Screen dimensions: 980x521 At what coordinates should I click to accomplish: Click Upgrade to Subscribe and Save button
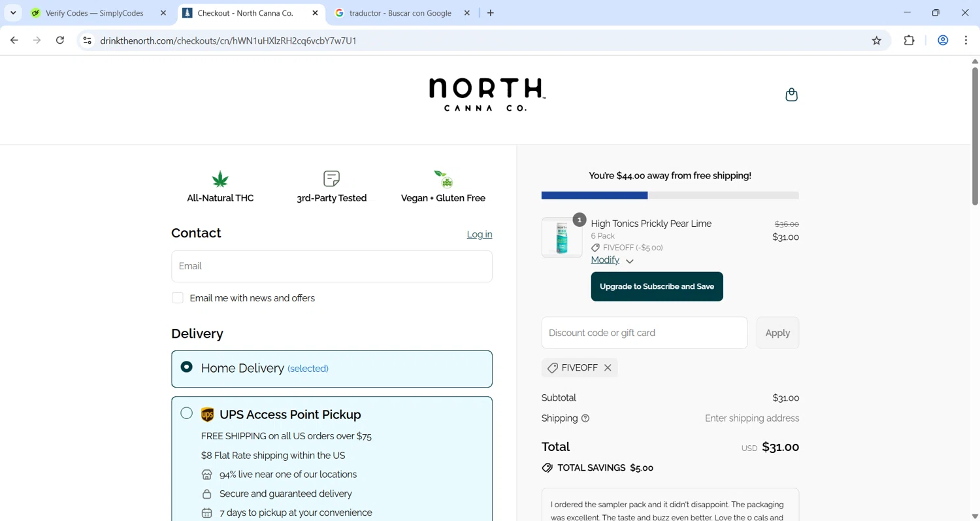657,286
